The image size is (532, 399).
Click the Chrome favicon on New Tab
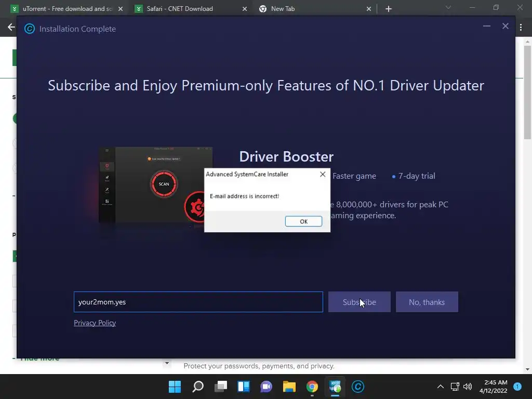[x=263, y=9]
